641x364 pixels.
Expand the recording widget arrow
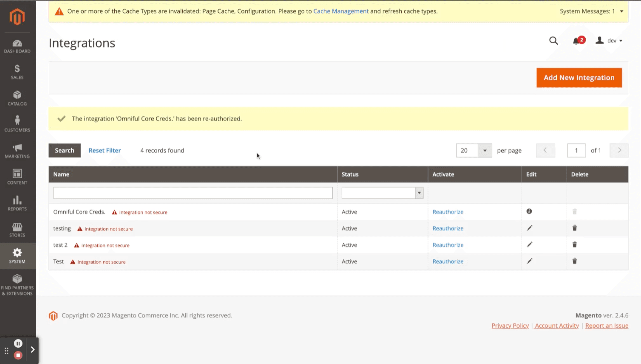point(33,349)
